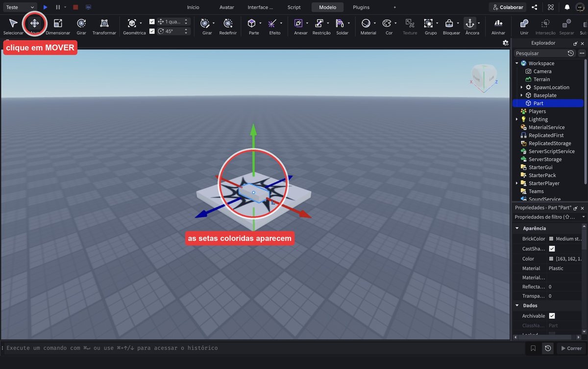This screenshot has width=588, height=369.
Task: Open notifications bell icon
Action: (567, 7)
